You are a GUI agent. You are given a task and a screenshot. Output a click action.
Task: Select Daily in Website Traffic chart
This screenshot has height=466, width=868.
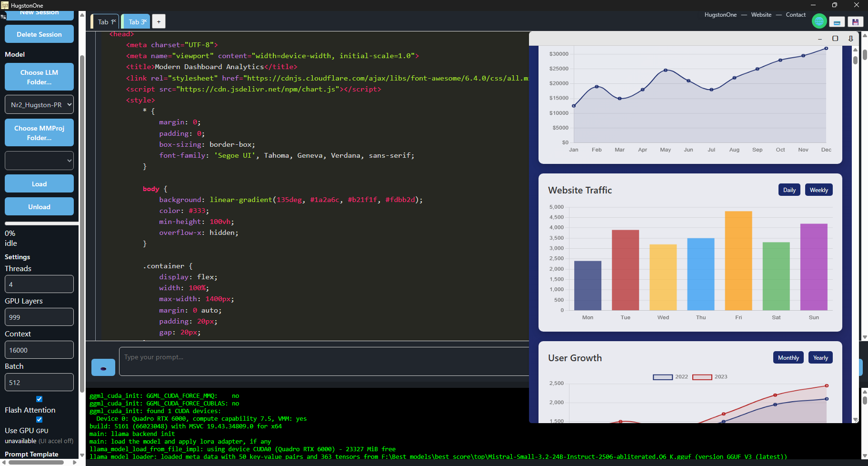click(x=789, y=190)
